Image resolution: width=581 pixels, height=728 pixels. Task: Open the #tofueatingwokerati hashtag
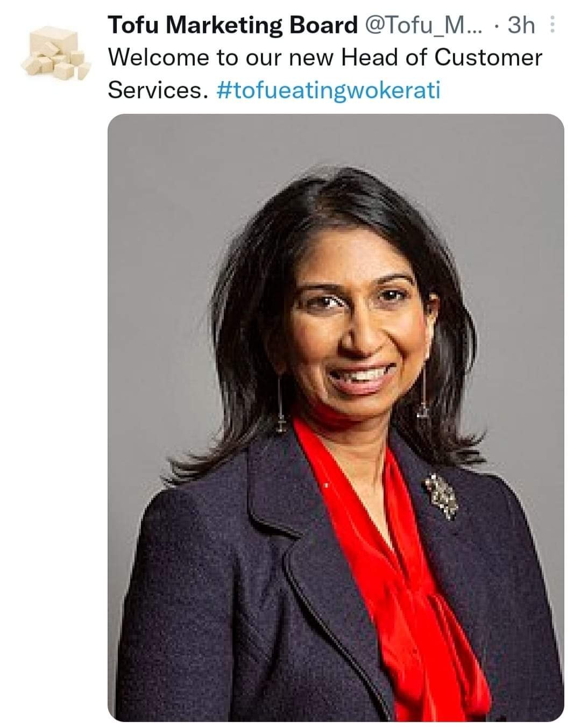pyautogui.click(x=328, y=91)
